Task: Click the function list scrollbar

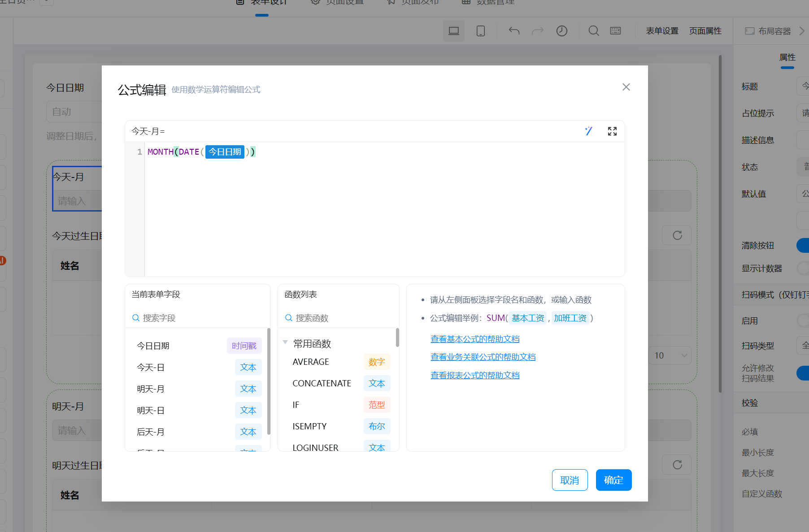Action: point(397,337)
